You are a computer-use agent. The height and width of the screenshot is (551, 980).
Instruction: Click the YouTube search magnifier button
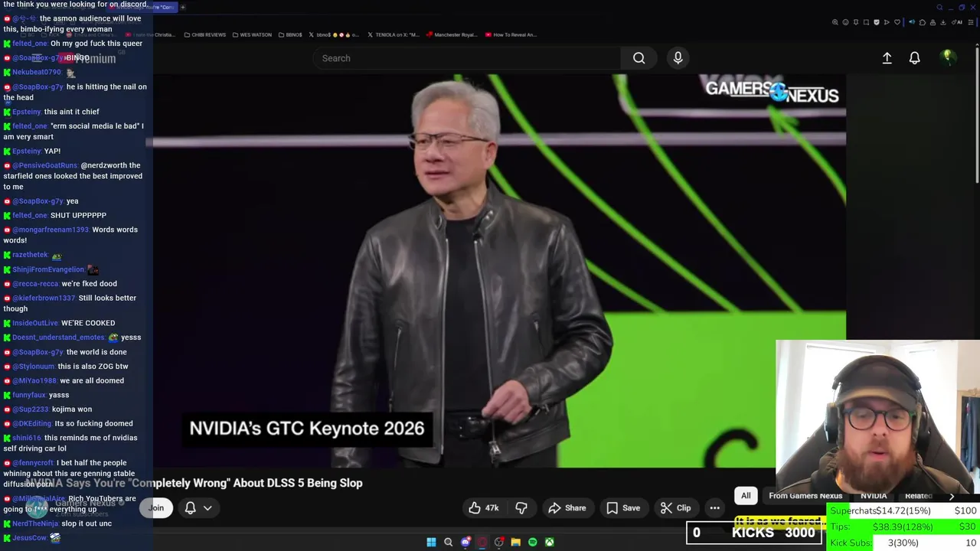(639, 58)
